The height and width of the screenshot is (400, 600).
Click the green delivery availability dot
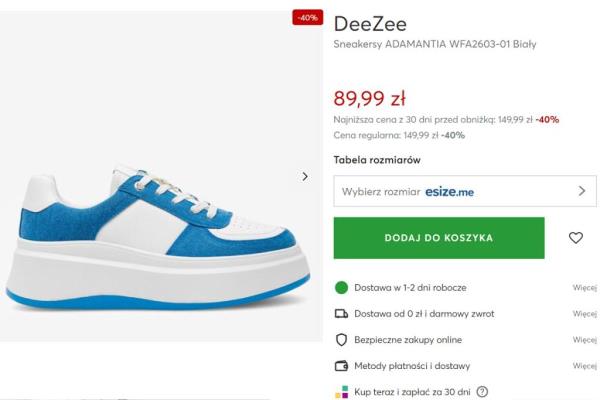341,288
